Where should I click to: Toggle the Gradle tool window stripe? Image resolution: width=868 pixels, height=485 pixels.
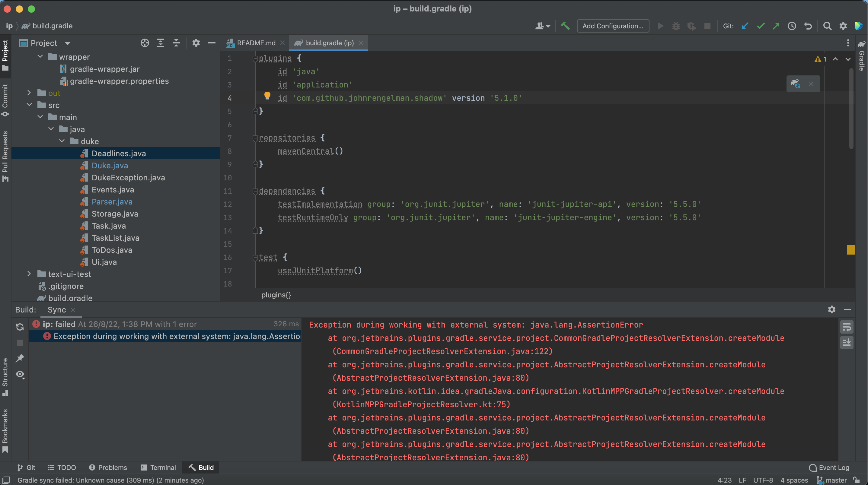(862, 56)
